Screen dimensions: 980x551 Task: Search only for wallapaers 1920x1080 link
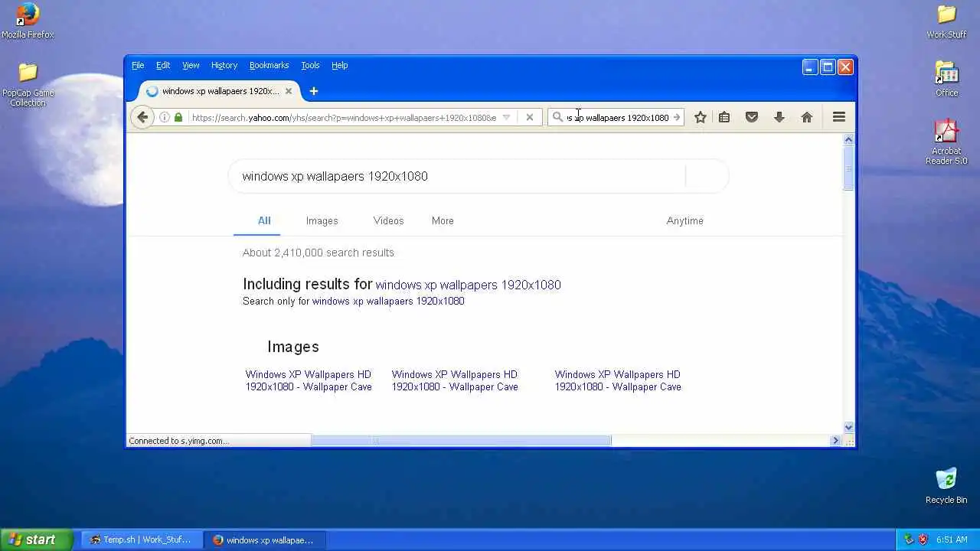(388, 301)
